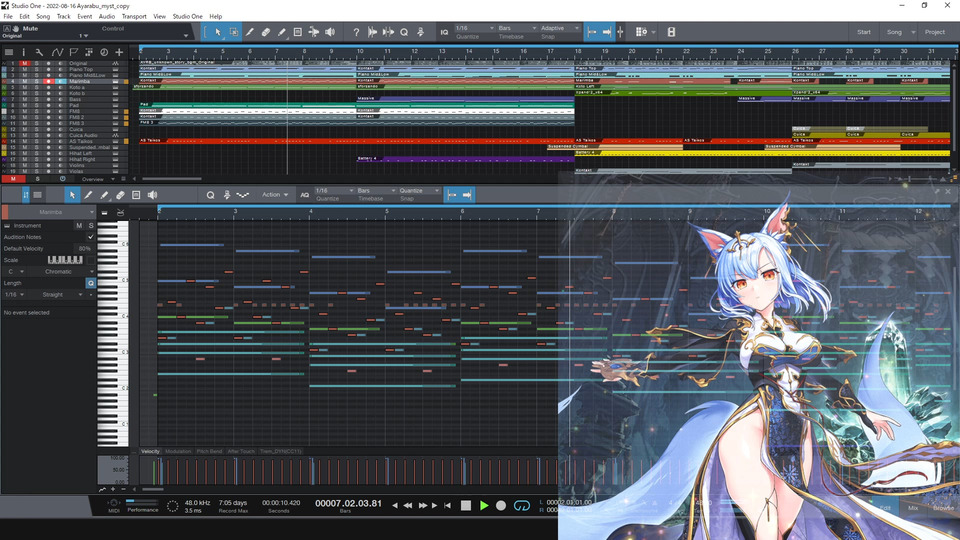Toggle autoscroll in main toolbar
The image size is (960, 540).
(x=607, y=32)
